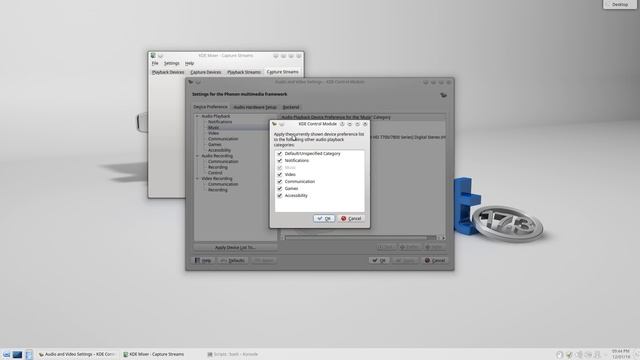
Task: Click the blue desktop icon in the taskbar
Action: click(17, 355)
